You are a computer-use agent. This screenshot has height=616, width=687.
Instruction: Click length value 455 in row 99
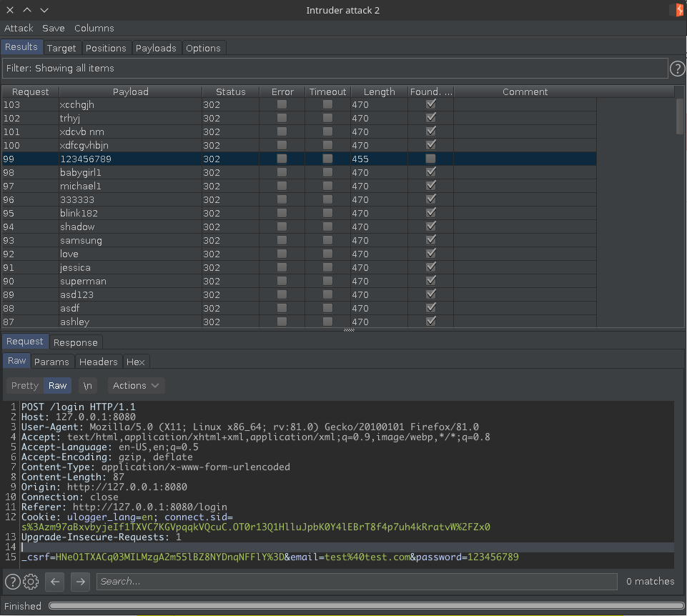coord(360,159)
